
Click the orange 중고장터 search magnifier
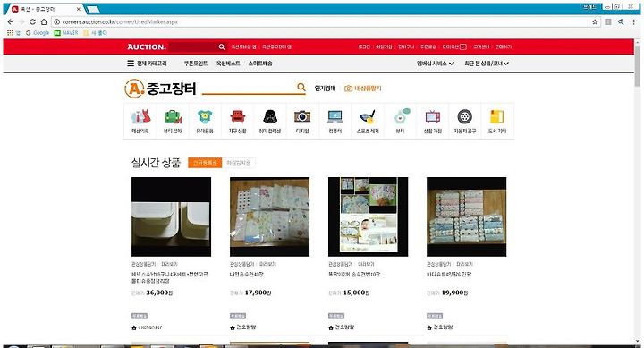[301, 87]
